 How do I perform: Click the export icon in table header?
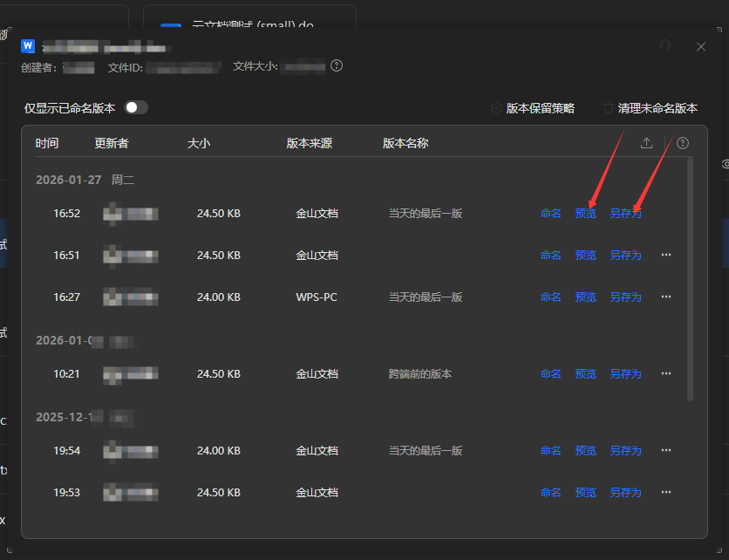coord(646,143)
